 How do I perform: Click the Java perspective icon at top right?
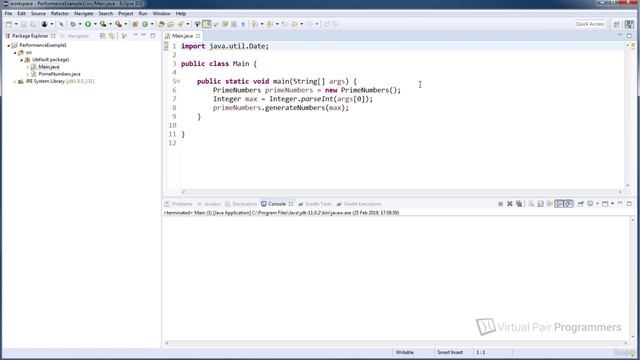[629, 24]
